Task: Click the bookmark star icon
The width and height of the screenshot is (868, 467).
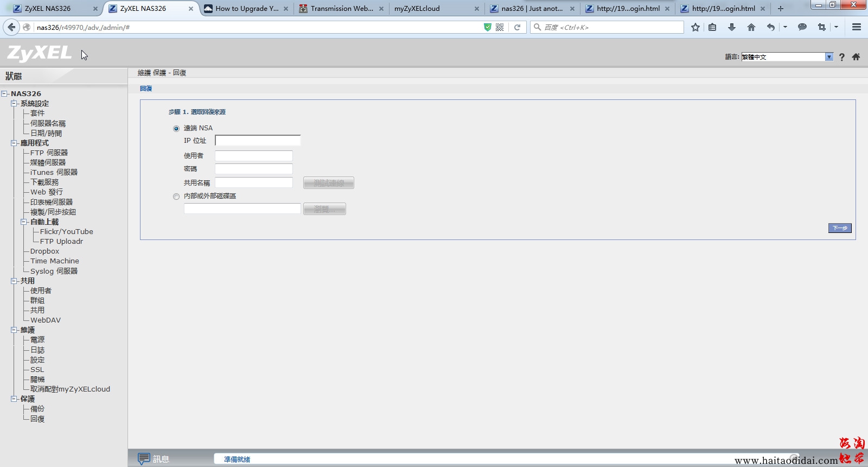Action: tap(695, 27)
